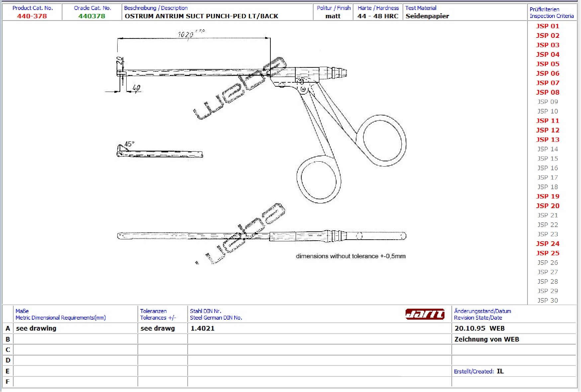This screenshot has width=581, height=392.
Task: Select the JSP 08 inspection criterion
Action: (x=547, y=92)
